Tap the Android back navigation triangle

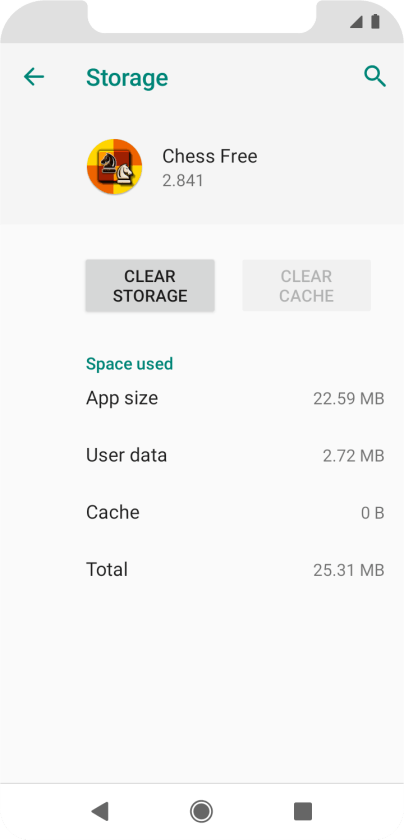(x=100, y=811)
